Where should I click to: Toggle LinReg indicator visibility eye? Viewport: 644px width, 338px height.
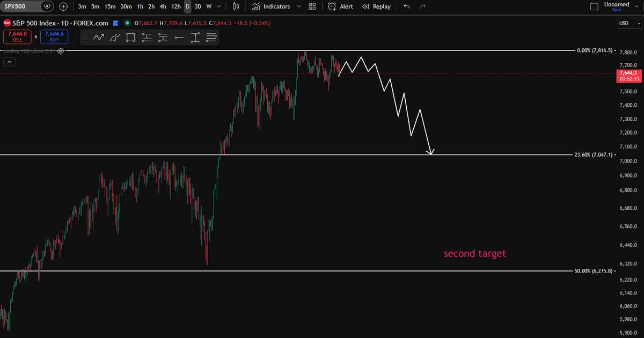(61, 51)
